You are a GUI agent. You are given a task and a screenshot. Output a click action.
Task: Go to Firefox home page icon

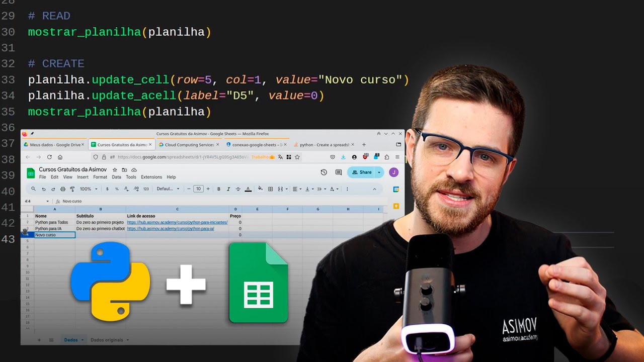click(60, 157)
